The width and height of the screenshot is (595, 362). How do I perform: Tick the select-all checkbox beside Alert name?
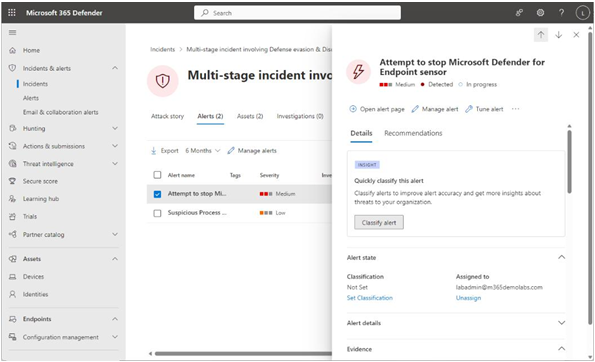[157, 175]
